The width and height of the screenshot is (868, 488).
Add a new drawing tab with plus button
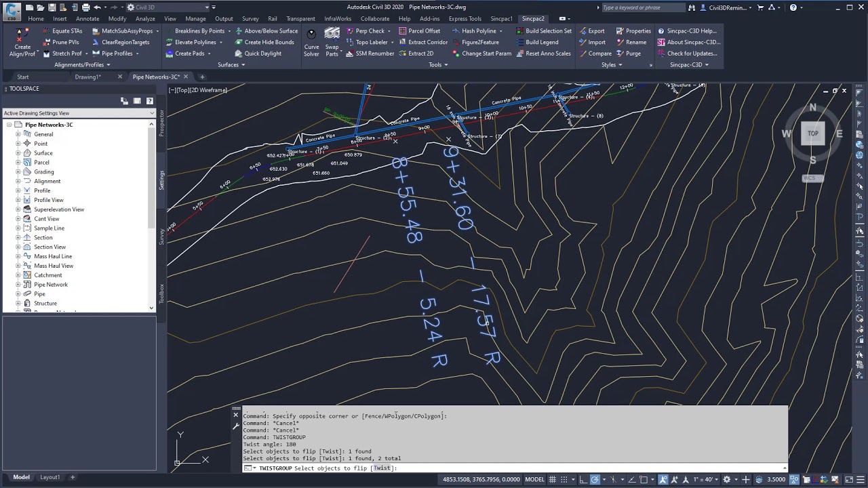click(x=201, y=77)
